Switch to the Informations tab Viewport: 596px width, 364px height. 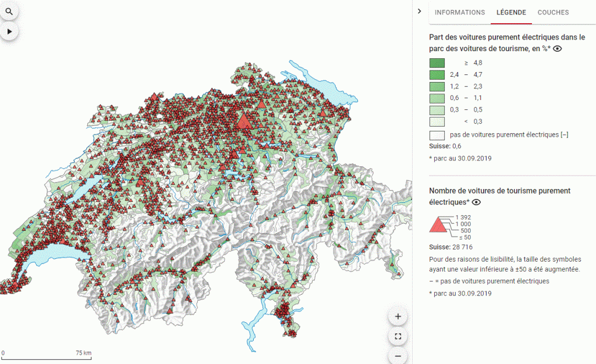[x=460, y=12]
